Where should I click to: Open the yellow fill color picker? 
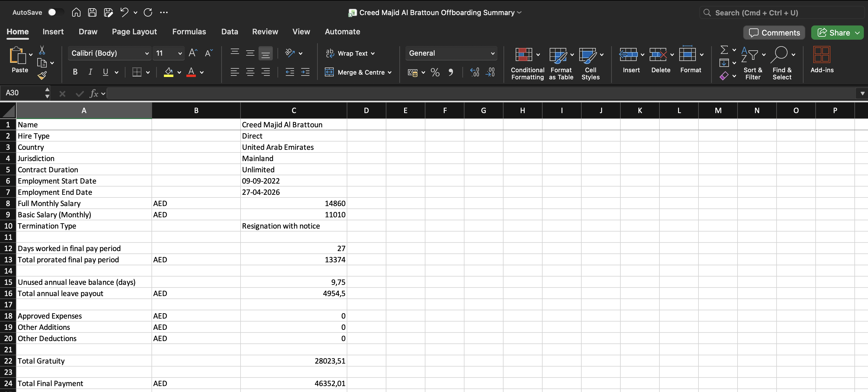tap(169, 72)
